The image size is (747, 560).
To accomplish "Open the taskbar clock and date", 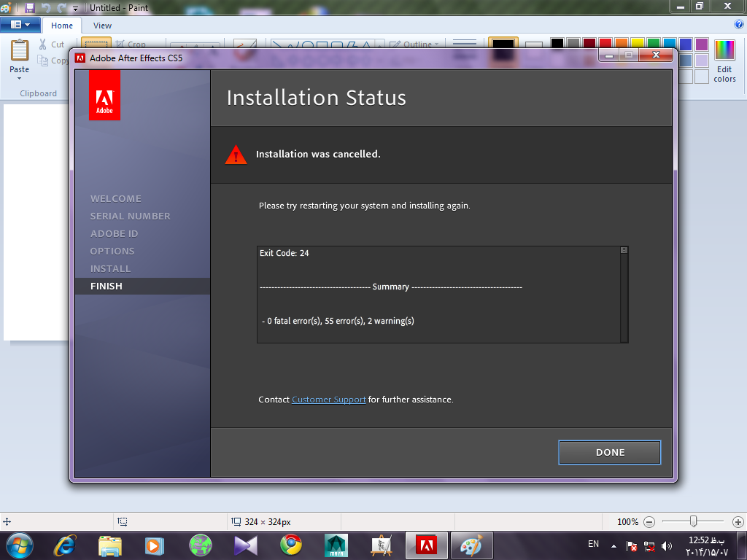I will point(707,546).
